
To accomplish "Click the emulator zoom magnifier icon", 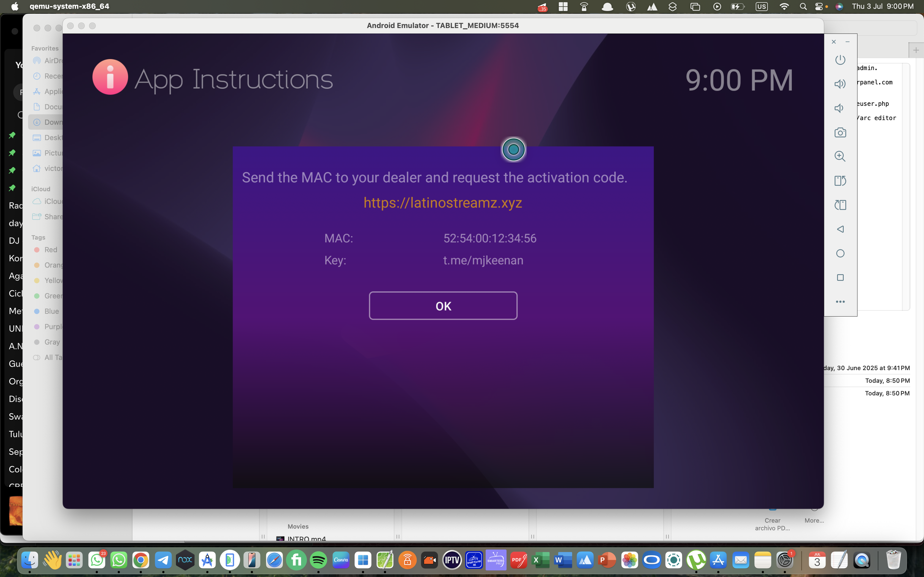I will pyautogui.click(x=840, y=156).
